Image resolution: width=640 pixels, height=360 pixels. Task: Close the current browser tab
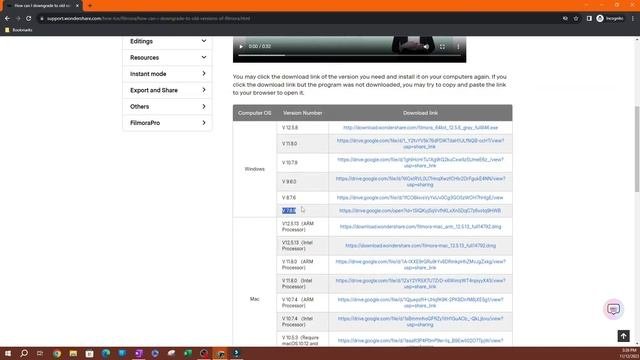[x=77, y=6]
